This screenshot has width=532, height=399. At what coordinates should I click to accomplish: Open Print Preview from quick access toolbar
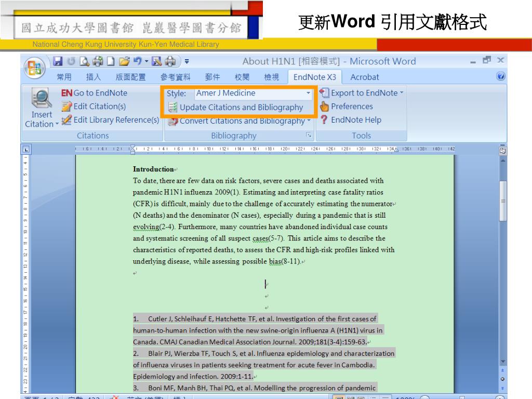coord(85,61)
